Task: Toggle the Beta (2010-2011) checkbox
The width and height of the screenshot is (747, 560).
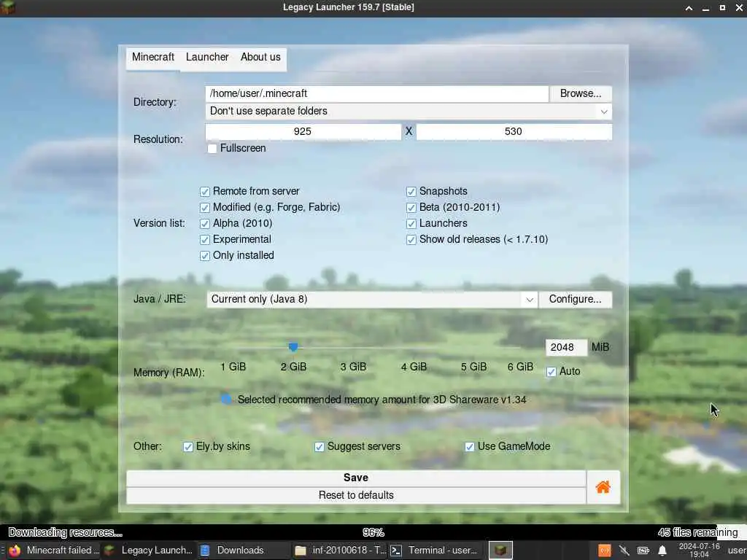Action: point(411,208)
